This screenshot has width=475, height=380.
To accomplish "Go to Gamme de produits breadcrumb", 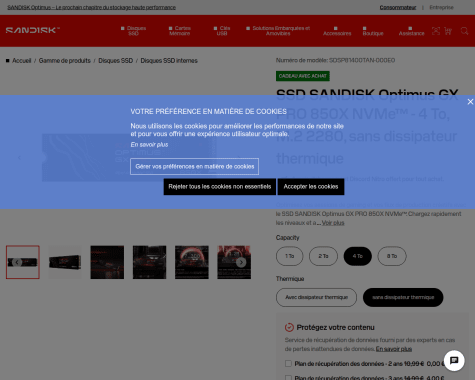I will (65, 61).
